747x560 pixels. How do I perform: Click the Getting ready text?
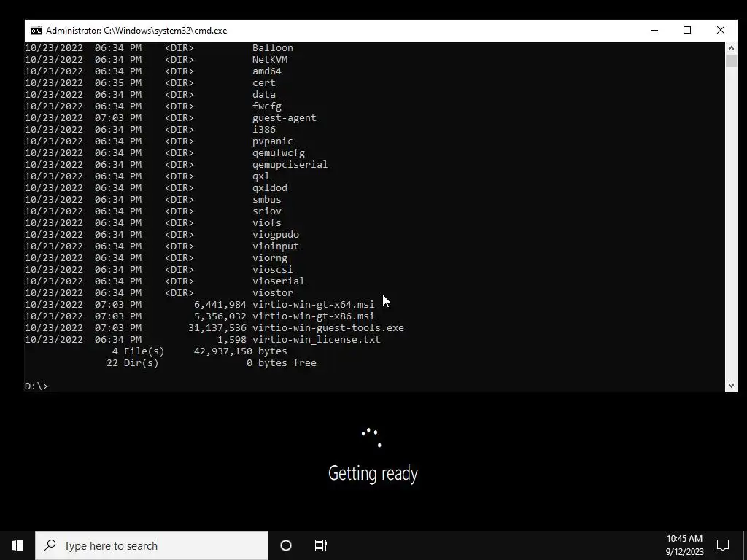pyautogui.click(x=373, y=473)
